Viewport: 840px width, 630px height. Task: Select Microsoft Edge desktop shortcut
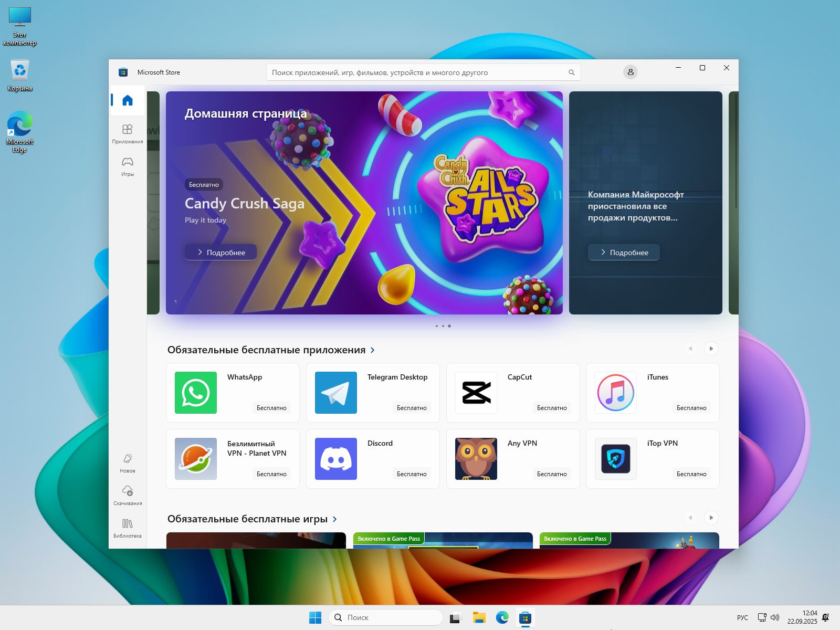click(20, 132)
